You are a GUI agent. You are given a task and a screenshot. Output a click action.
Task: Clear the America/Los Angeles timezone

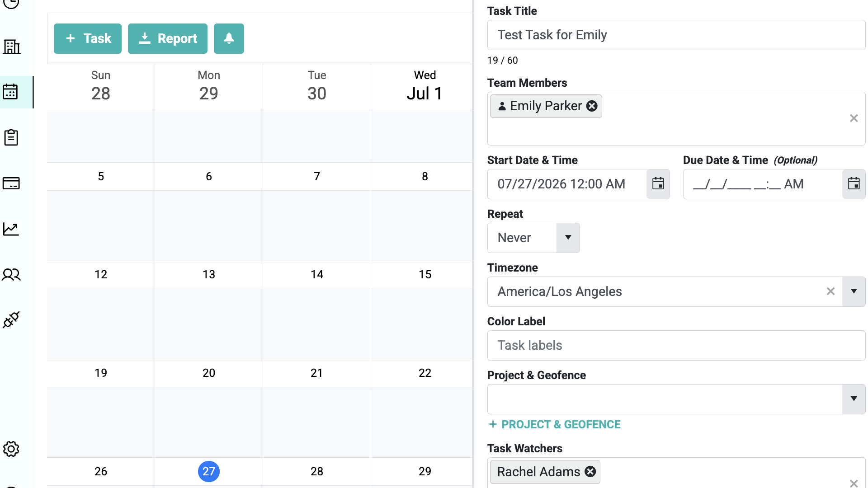[x=830, y=291]
